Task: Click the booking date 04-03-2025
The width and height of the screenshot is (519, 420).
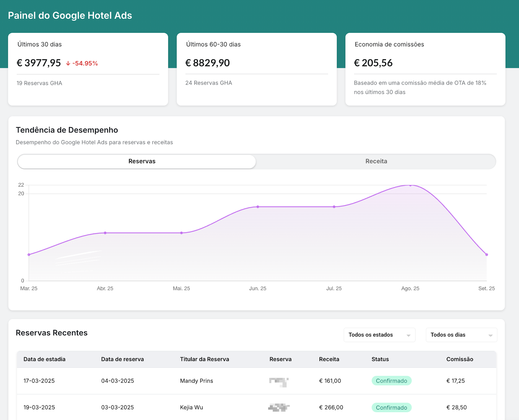Action: coord(117,381)
